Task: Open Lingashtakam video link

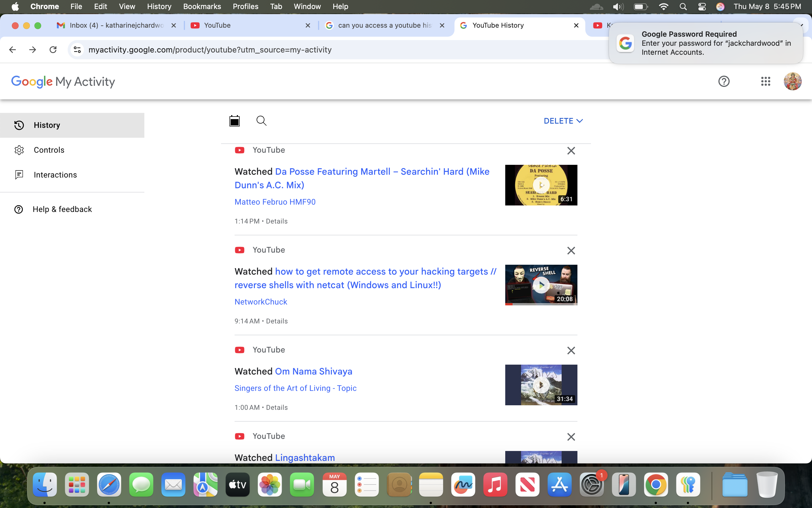Action: 305,457
